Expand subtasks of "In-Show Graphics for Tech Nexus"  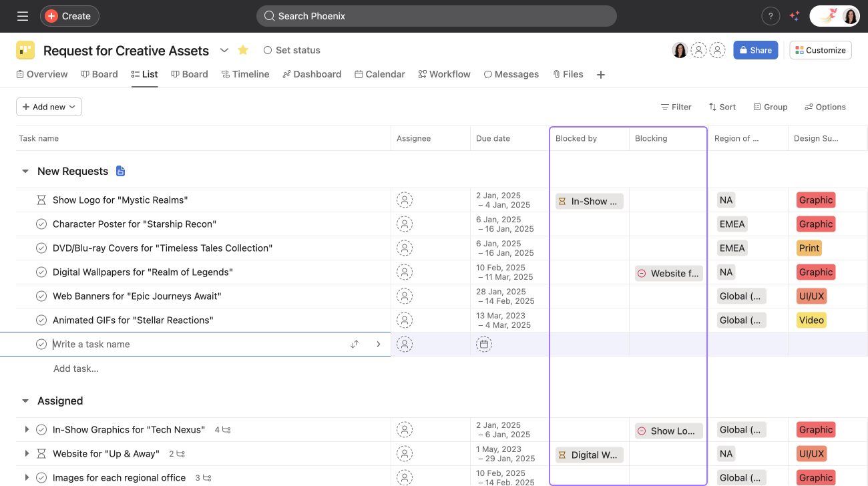tap(27, 429)
